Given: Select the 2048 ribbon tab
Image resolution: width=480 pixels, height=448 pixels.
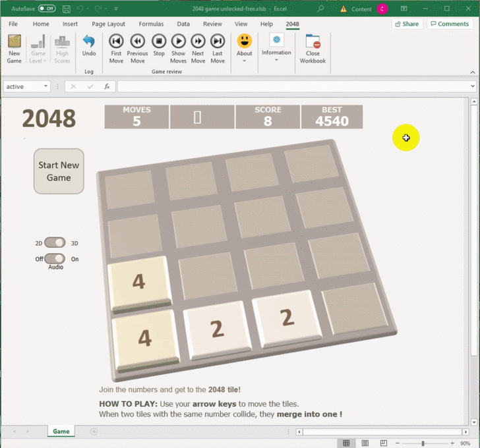Looking at the screenshot, I should [292, 24].
